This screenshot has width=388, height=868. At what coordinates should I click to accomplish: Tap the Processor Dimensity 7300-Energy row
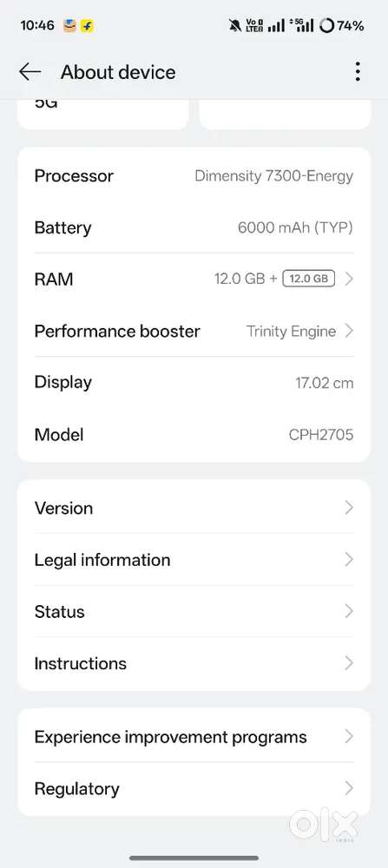194,176
